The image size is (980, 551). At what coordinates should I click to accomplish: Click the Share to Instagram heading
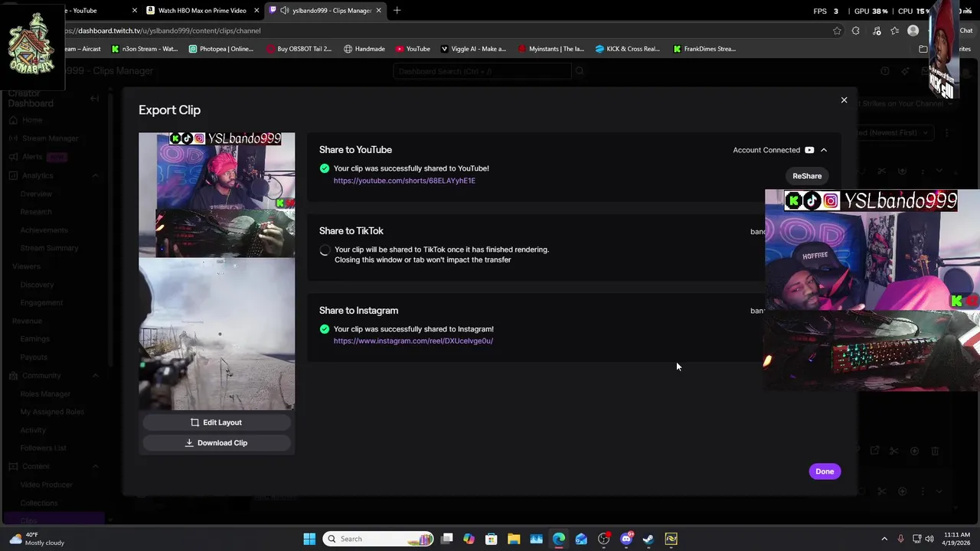tap(358, 311)
